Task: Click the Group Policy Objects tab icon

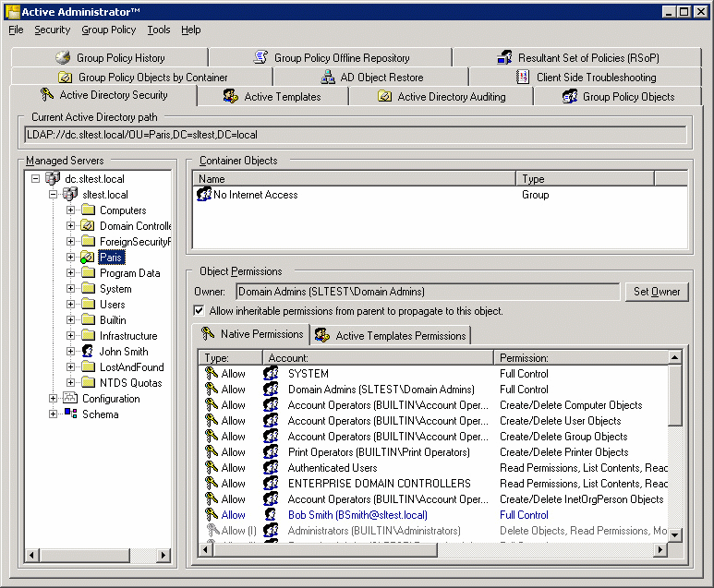Action: pos(570,97)
